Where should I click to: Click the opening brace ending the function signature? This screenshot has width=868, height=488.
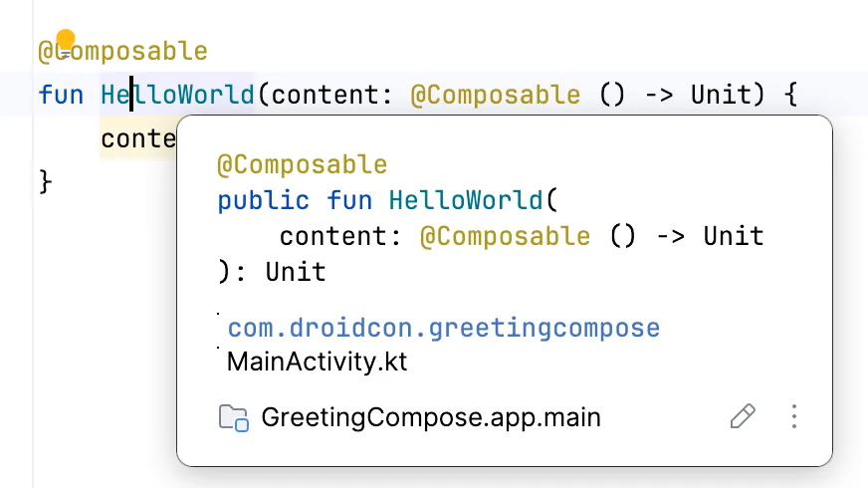click(x=789, y=96)
